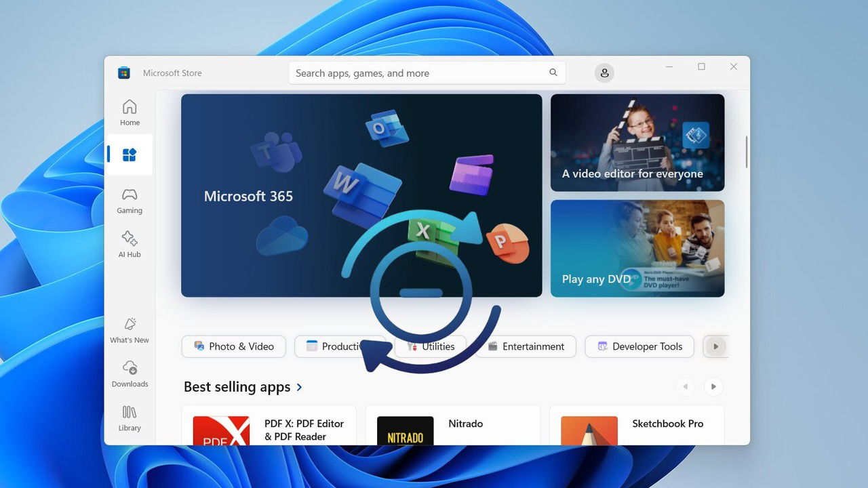Image resolution: width=868 pixels, height=488 pixels.
Task: Expand more categories with the arrow chip
Action: tap(716, 346)
